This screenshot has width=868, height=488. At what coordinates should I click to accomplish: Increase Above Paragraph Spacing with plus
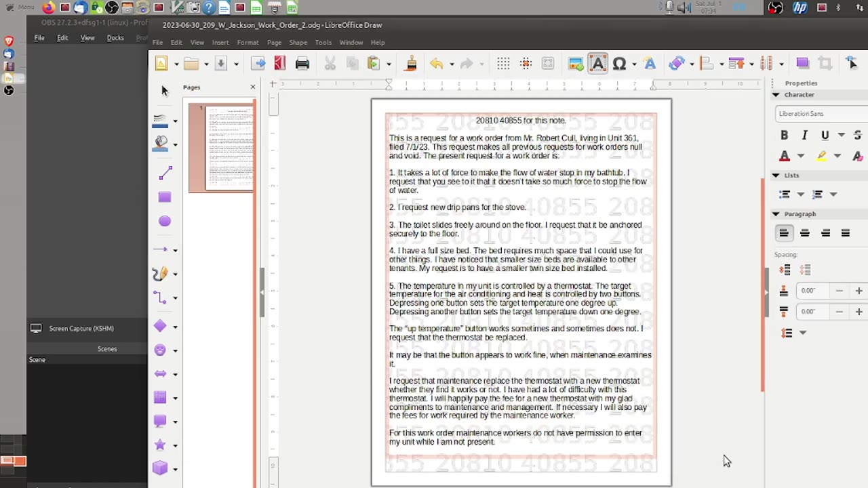point(859,291)
